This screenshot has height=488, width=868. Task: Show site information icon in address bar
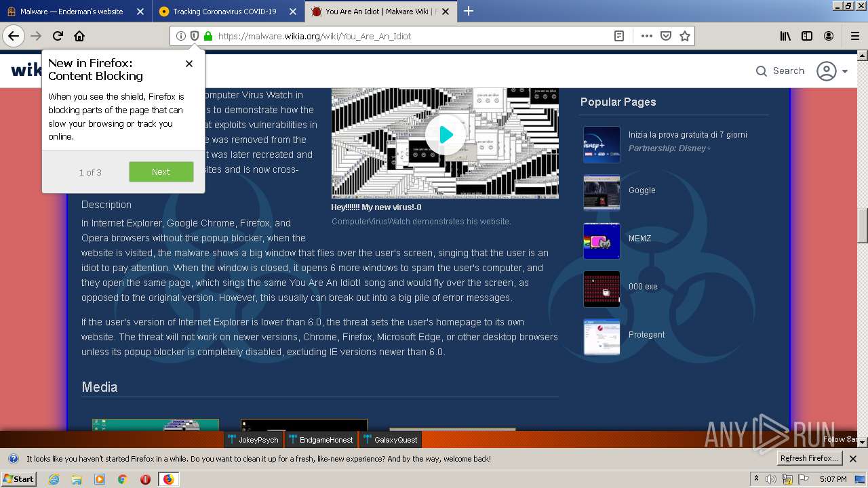(180, 36)
